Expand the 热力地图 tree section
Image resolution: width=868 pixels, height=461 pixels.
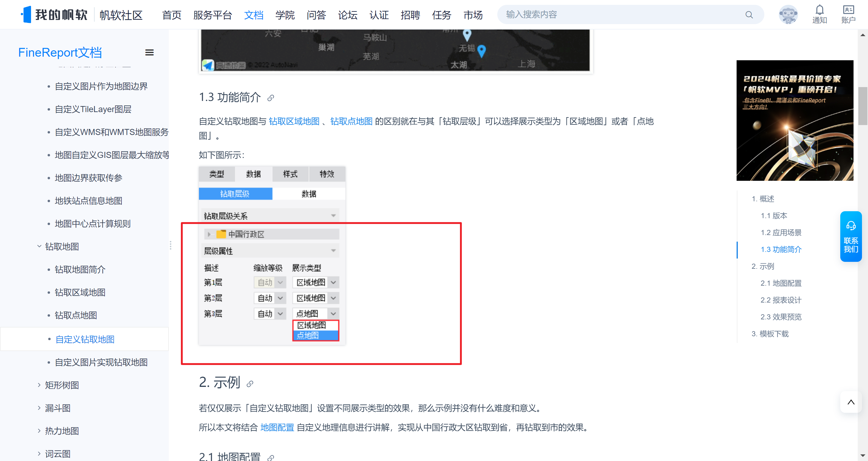pos(39,431)
